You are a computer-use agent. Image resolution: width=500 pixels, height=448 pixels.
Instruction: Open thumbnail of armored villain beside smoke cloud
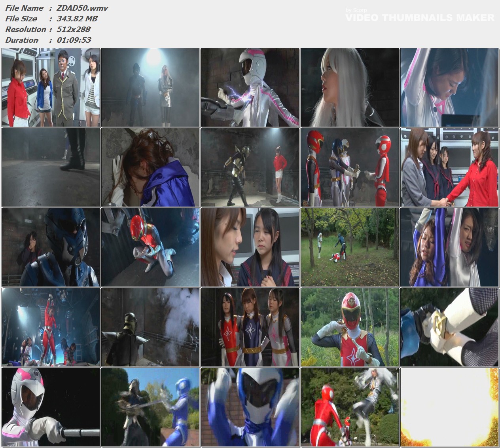[x=151, y=327]
